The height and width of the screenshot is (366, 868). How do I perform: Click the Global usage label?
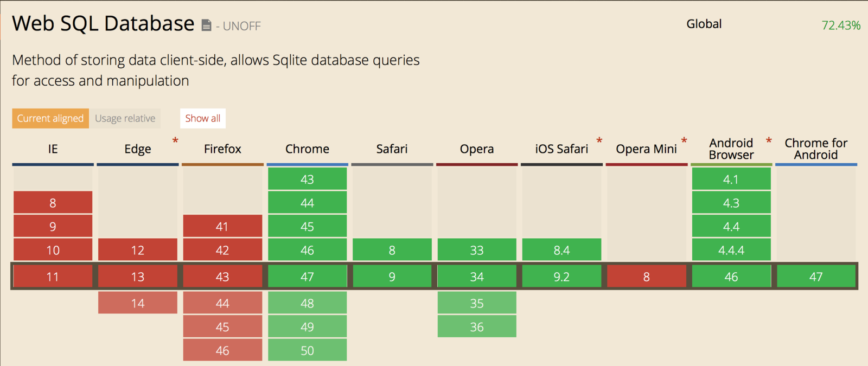704,24
